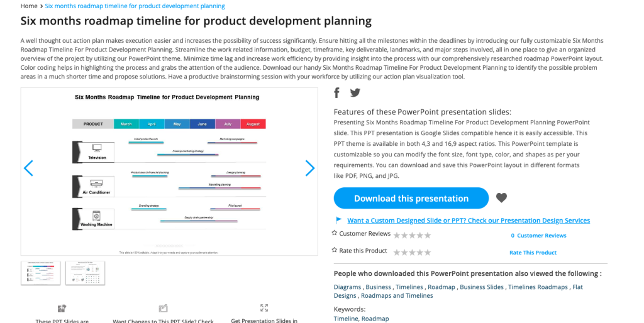The width and height of the screenshot is (644, 323).
Task: Share on Facebook icon
Action: click(x=337, y=93)
